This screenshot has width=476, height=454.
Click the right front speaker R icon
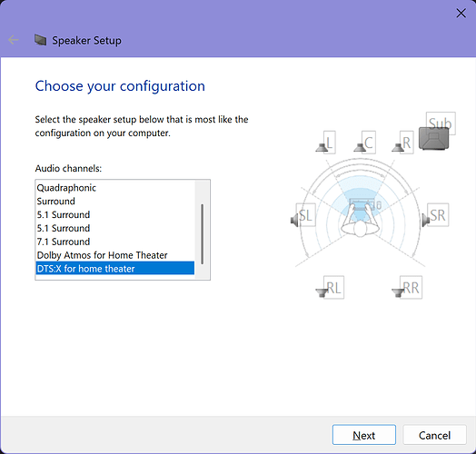pos(402,143)
